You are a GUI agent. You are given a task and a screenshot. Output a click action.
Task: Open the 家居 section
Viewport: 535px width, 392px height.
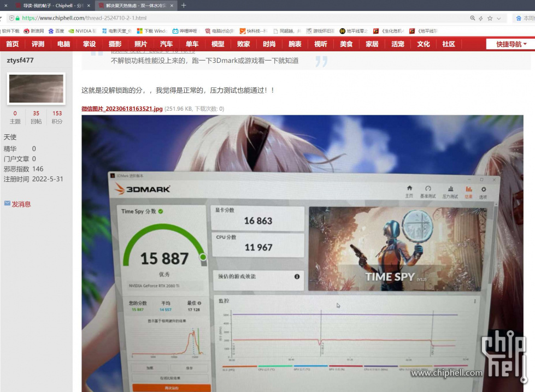pos(372,44)
